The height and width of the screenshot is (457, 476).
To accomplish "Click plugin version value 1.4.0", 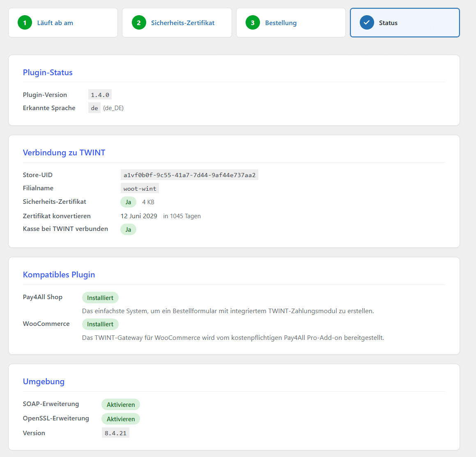I will (x=100, y=95).
